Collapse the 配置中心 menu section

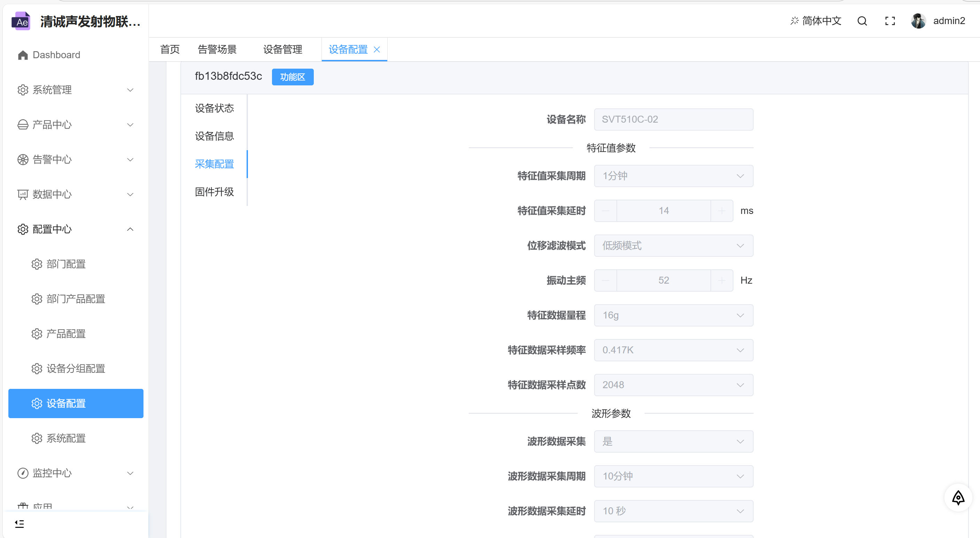point(130,229)
